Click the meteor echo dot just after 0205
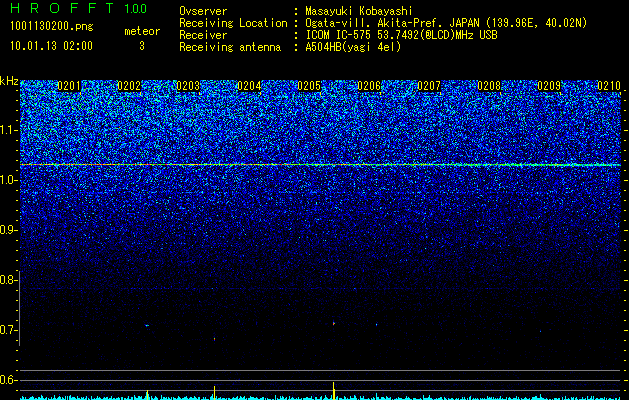This screenshot has width=629, height=400. point(334,323)
